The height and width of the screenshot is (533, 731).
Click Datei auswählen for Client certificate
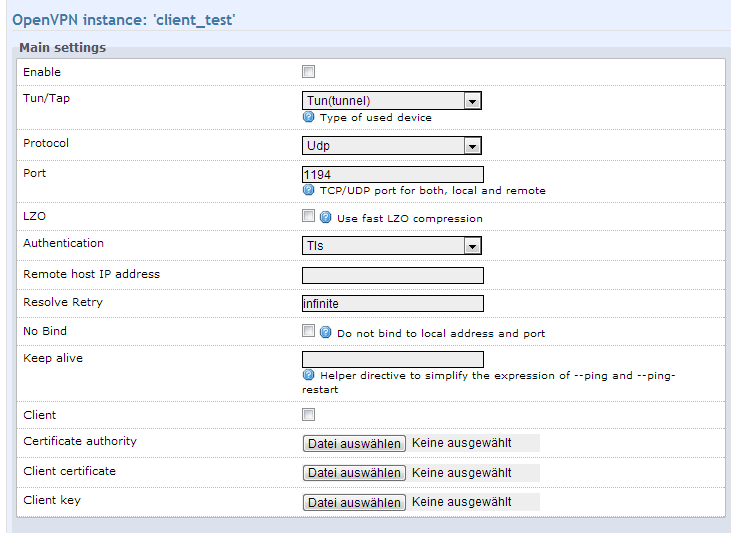[354, 473]
